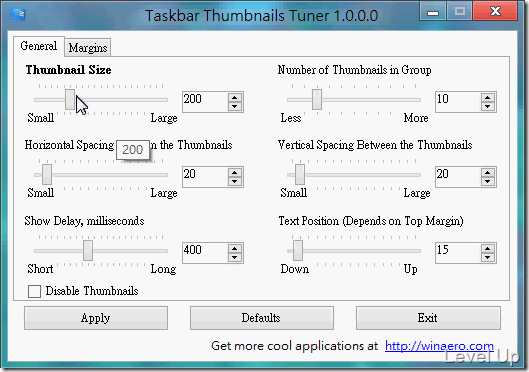Image resolution: width=529 pixels, height=372 pixels.
Task: Increase Thumbnail Size with up arrow
Action: (x=235, y=98)
